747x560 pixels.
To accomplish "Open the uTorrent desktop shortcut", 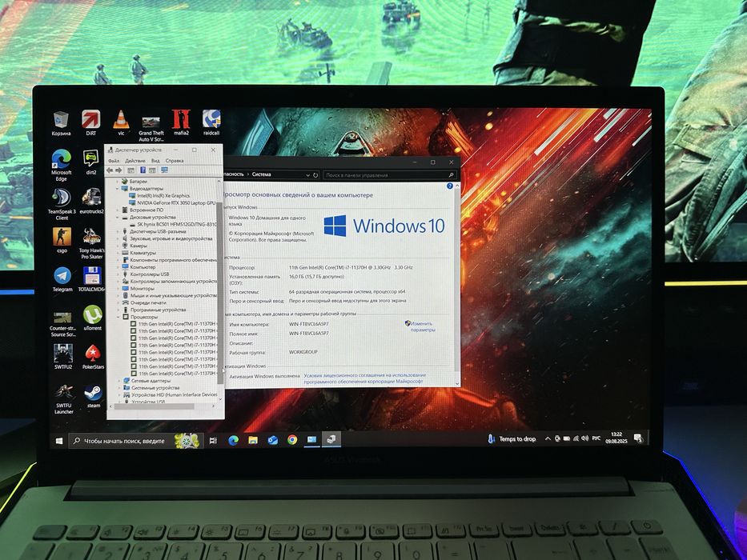I will [92, 318].
